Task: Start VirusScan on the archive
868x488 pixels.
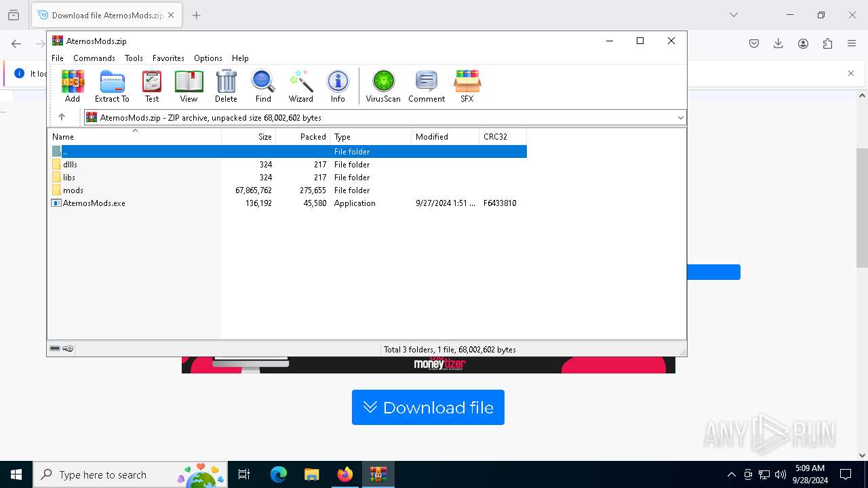Action: (x=383, y=86)
